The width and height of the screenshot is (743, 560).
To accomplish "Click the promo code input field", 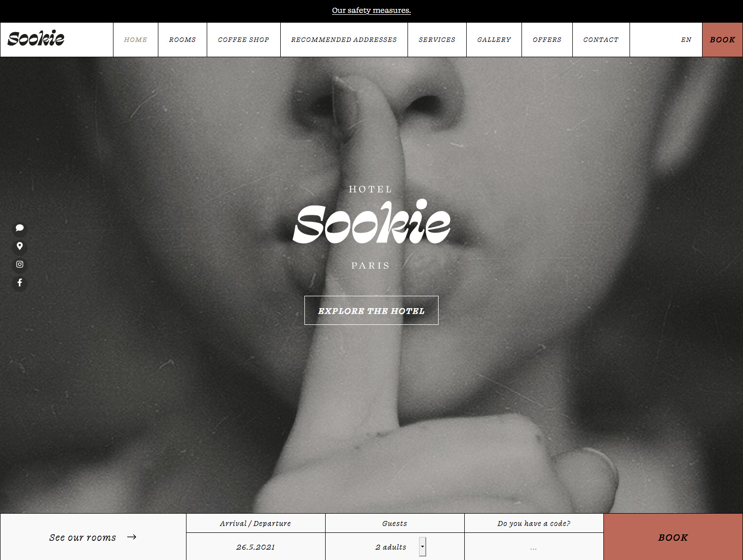I will (534, 547).
